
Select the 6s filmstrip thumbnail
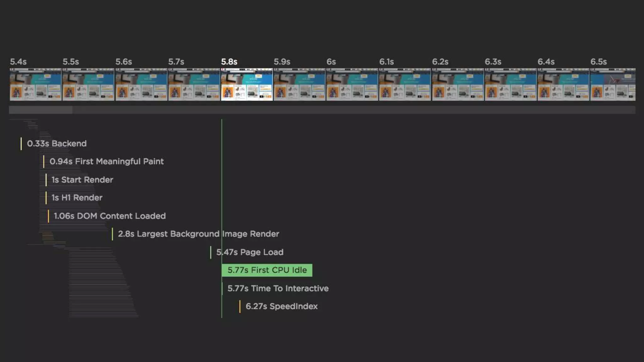click(352, 84)
